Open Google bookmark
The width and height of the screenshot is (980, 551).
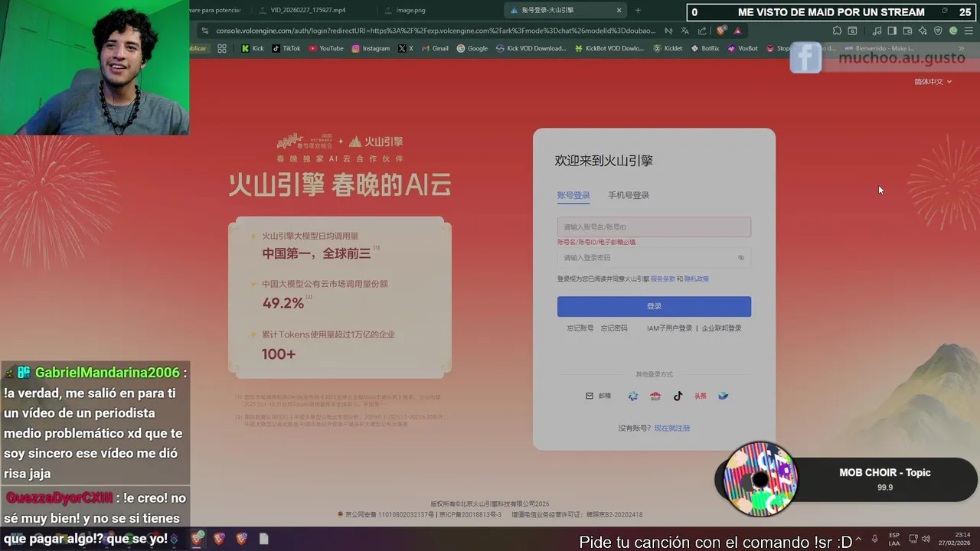pyautogui.click(x=472, y=48)
